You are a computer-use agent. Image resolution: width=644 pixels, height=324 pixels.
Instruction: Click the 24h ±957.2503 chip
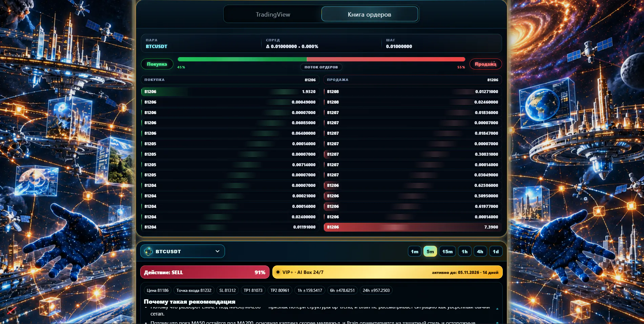coord(376,290)
